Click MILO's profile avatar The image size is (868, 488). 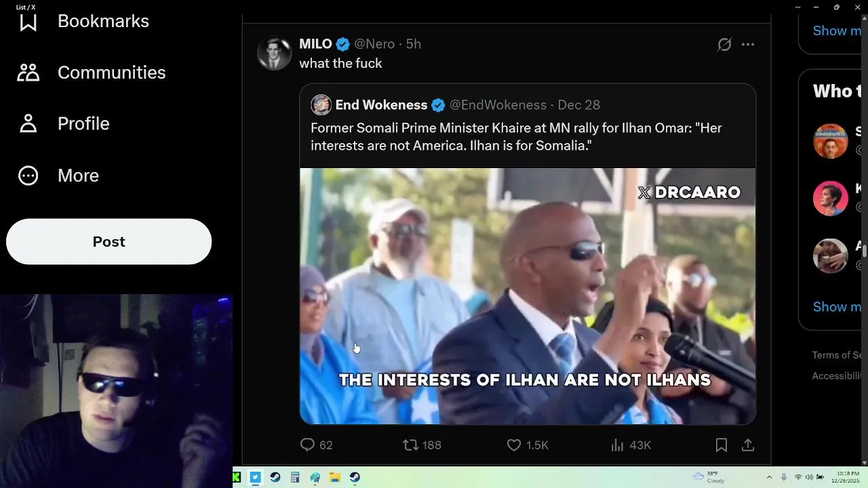(274, 54)
